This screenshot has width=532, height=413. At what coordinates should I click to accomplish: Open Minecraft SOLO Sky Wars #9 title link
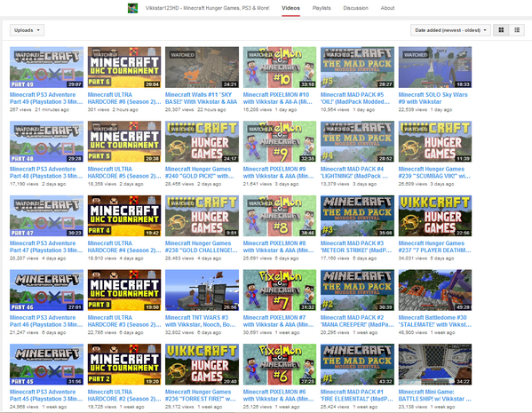[x=433, y=98]
